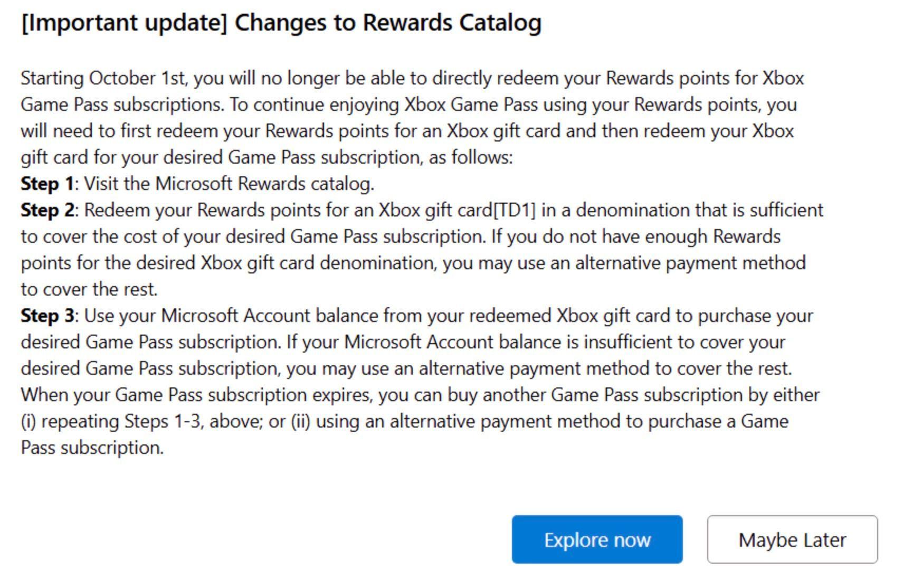
Task: Dismiss dialog with Maybe Later button
Action: pos(792,539)
